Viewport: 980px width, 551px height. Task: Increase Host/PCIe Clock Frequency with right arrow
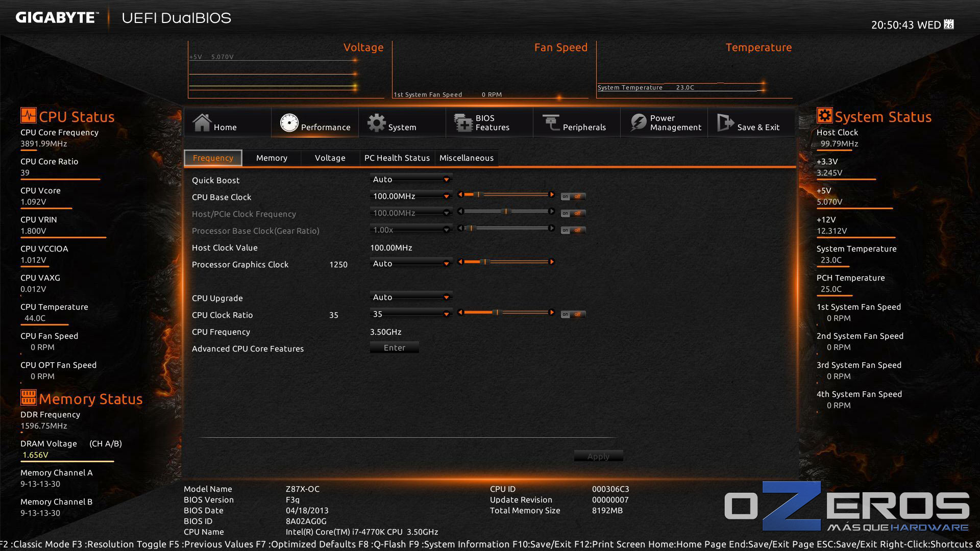551,211
